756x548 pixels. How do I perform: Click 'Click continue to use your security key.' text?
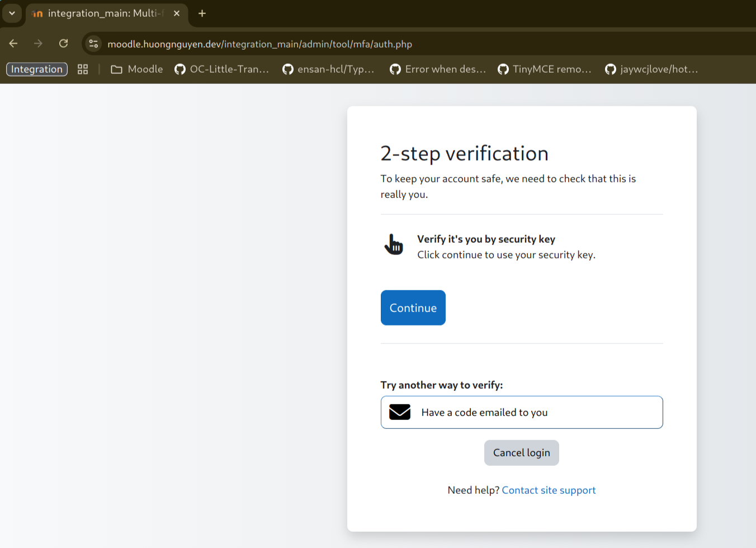pyautogui.click(x=506, y=254)
